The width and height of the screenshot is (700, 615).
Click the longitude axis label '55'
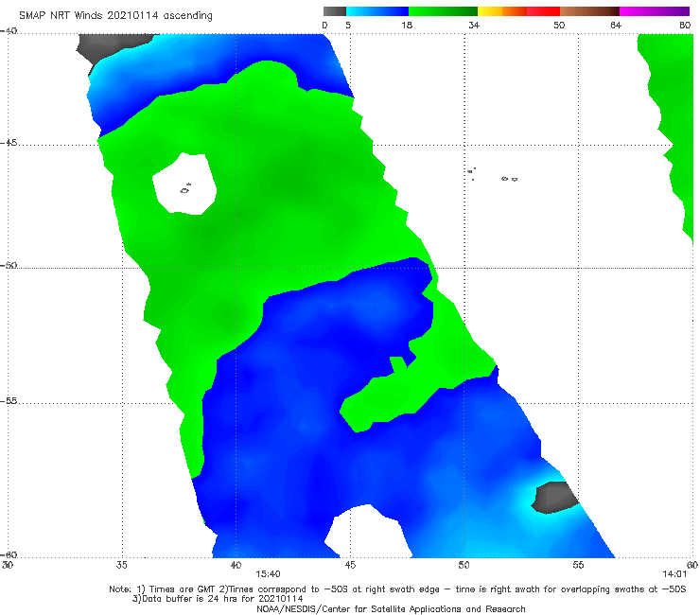pos(578,565)
